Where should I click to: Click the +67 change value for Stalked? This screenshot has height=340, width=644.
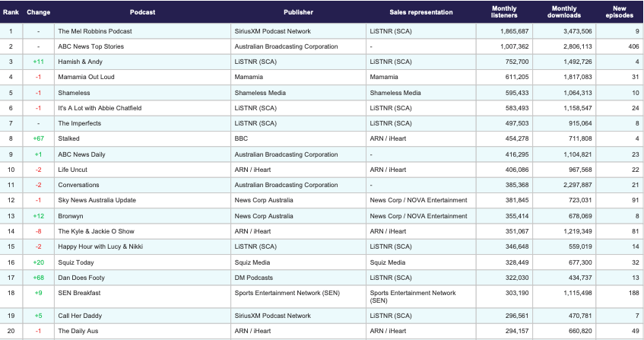pos(39,138)
